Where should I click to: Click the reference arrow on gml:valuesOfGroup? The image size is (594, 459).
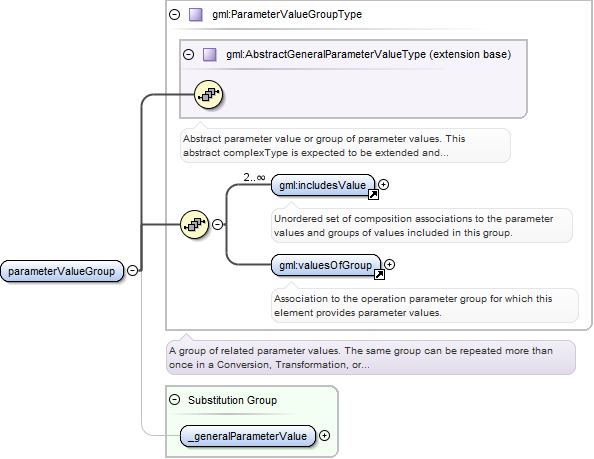tap(379, 275)
